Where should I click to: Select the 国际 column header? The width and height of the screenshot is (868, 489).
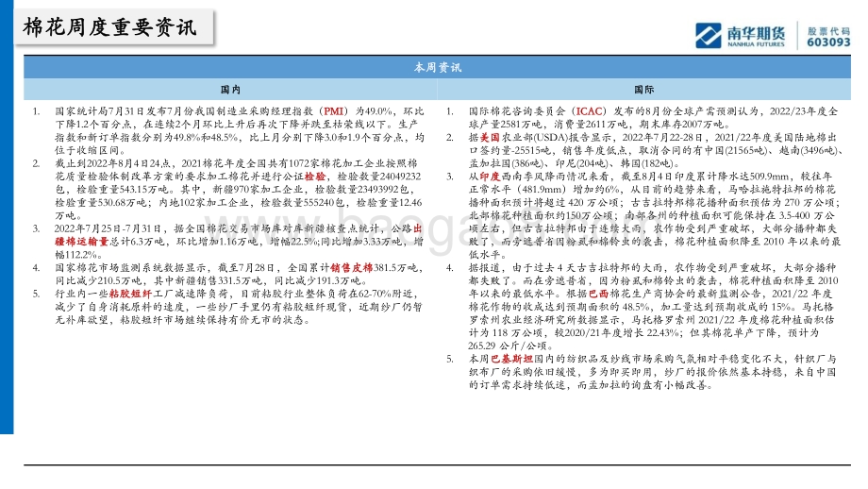tap(643, 89)
